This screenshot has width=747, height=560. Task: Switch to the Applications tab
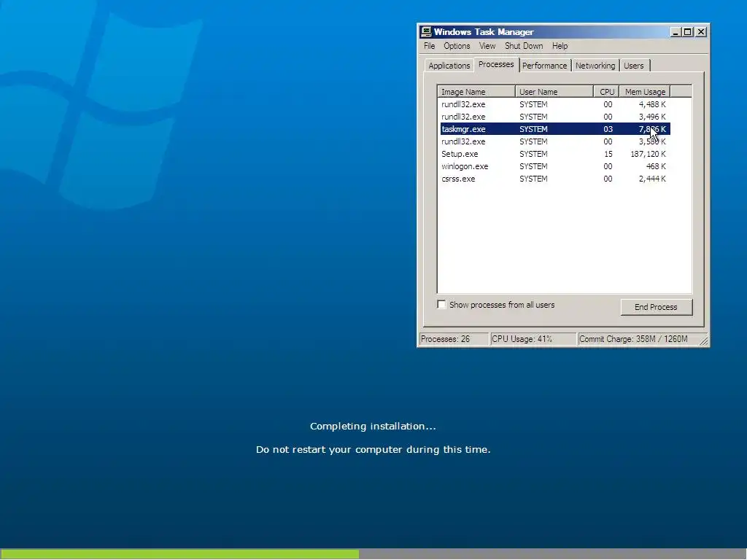449,66
